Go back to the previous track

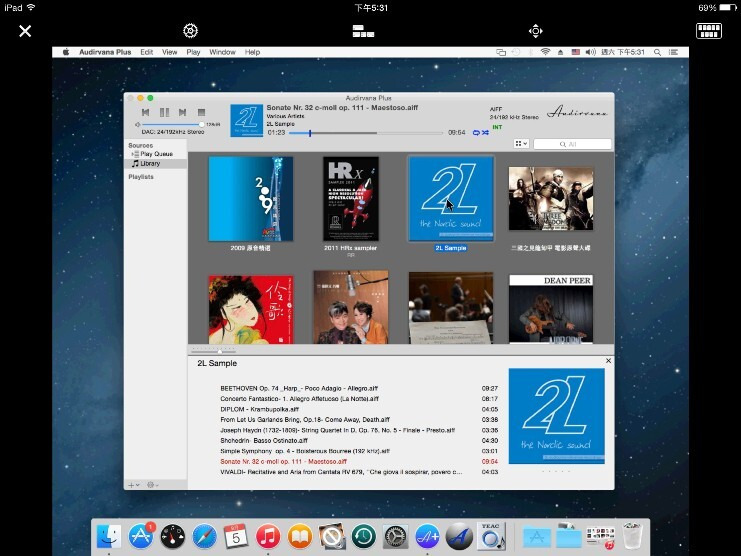click(146, 112)
